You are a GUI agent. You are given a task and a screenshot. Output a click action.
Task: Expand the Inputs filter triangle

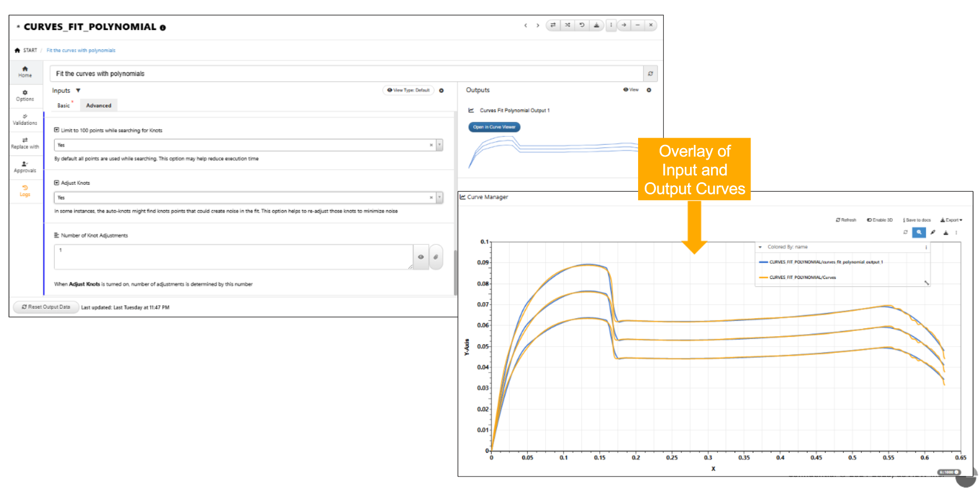click(78, 90)
